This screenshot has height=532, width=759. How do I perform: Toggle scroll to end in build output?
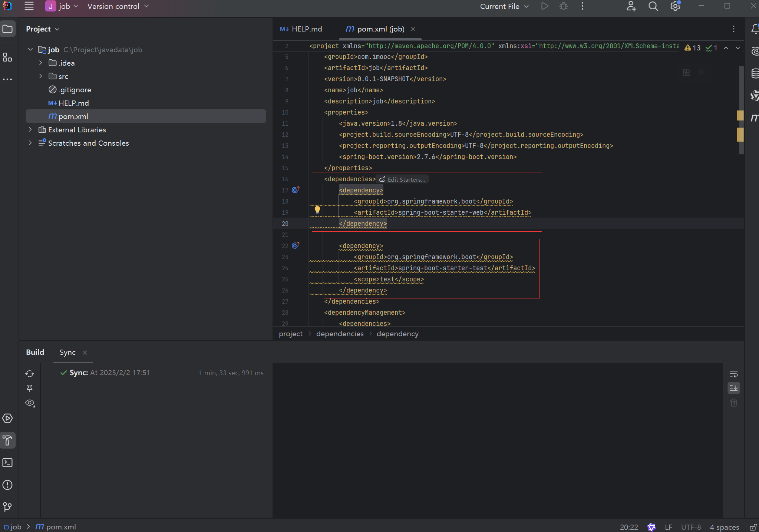coord(733,388)
